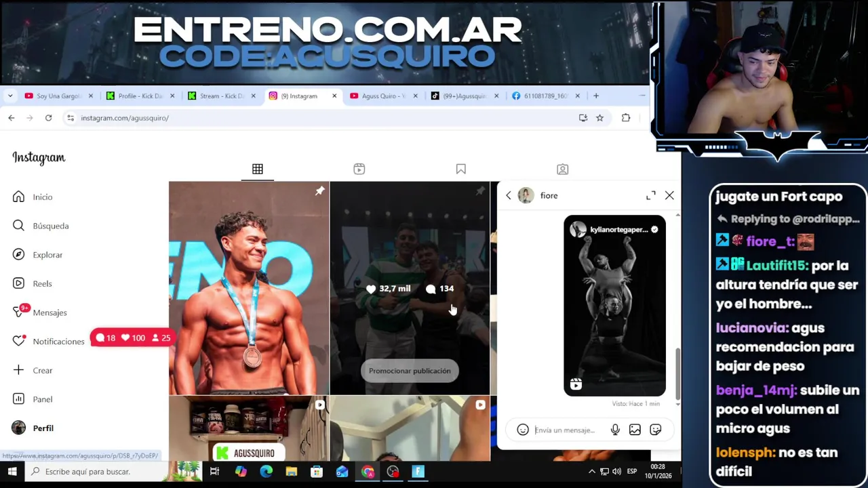Open browser extensions menu
Viewport: 868px width, 488px height.
point(626,118)
